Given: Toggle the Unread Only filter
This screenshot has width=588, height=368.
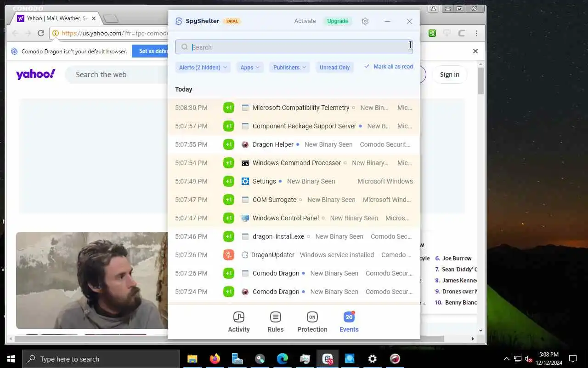Looking at the screenshot, I should click(334, 67).
